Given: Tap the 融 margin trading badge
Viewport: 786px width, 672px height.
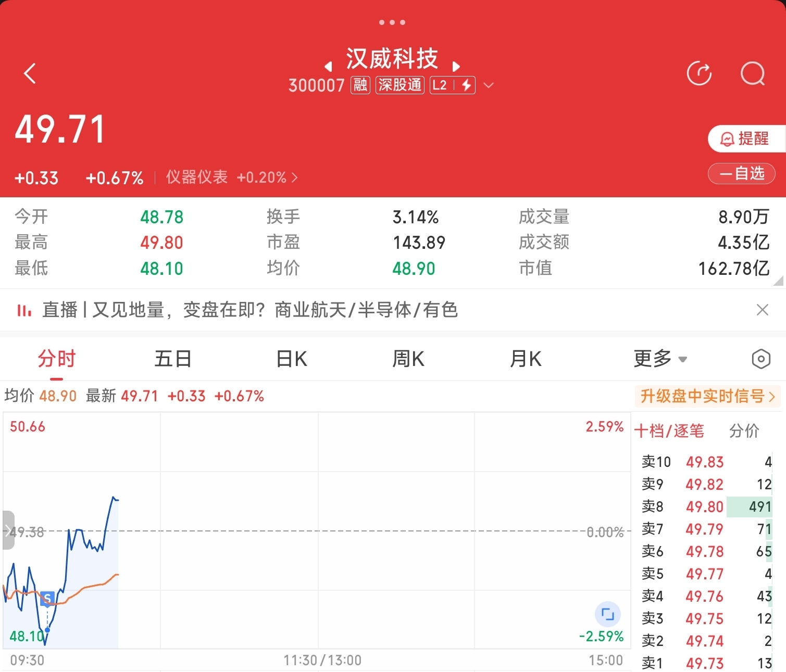Looking at the screenshot, I should 360,85.
